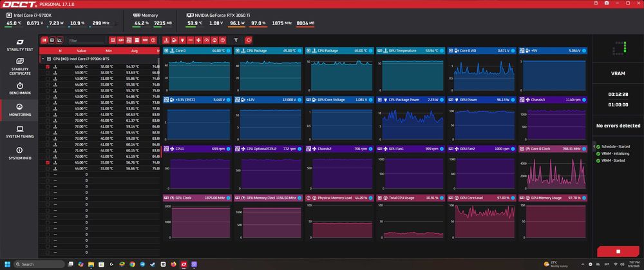644x270 pixels.
Task: Uncheck the row with average 54.37 °C
Action: pos(48,66)
